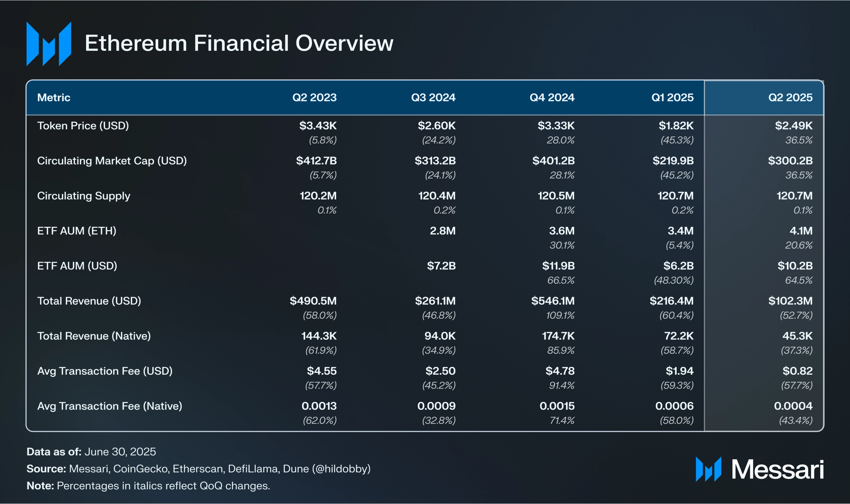This screenshot has height=504, width=850.
Task: Select the $102.3M total revenue value
Action: [x=790, y=301]
